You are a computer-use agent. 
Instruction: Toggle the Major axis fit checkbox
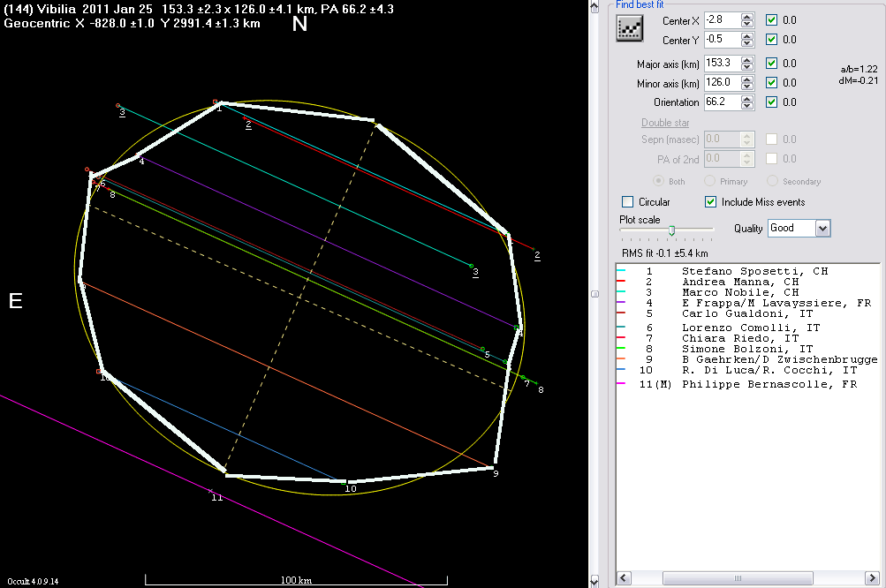coord(772,64)
